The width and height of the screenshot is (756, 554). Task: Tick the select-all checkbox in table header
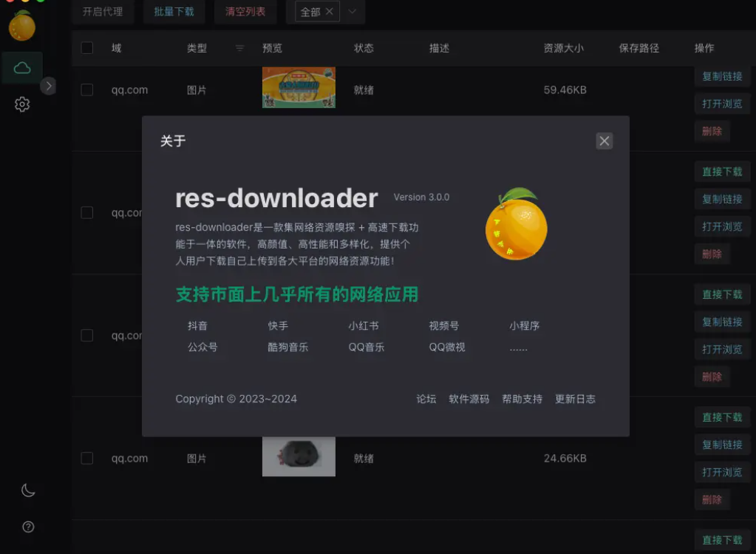click(86, 48)
